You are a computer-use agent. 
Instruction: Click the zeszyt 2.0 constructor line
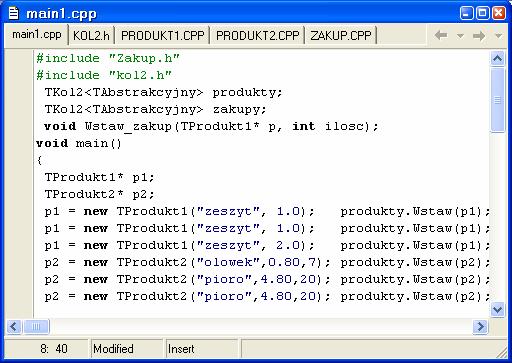tap(268, 245)
